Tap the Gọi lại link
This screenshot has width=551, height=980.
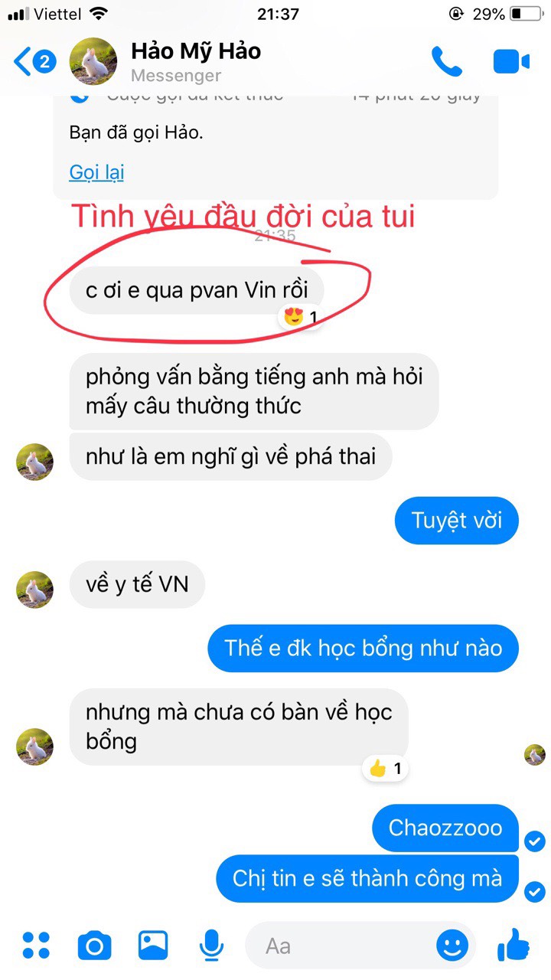[x=96, y=172]
